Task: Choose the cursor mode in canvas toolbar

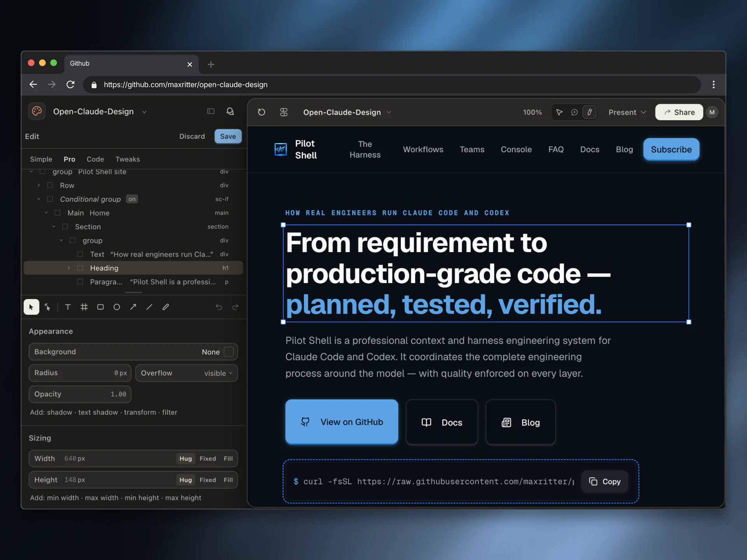Action: [559, 112]
